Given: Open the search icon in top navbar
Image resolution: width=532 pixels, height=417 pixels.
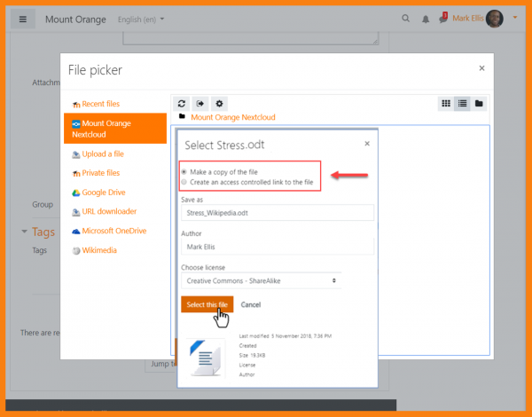Looking at the screenshot, I should point(406,19).
